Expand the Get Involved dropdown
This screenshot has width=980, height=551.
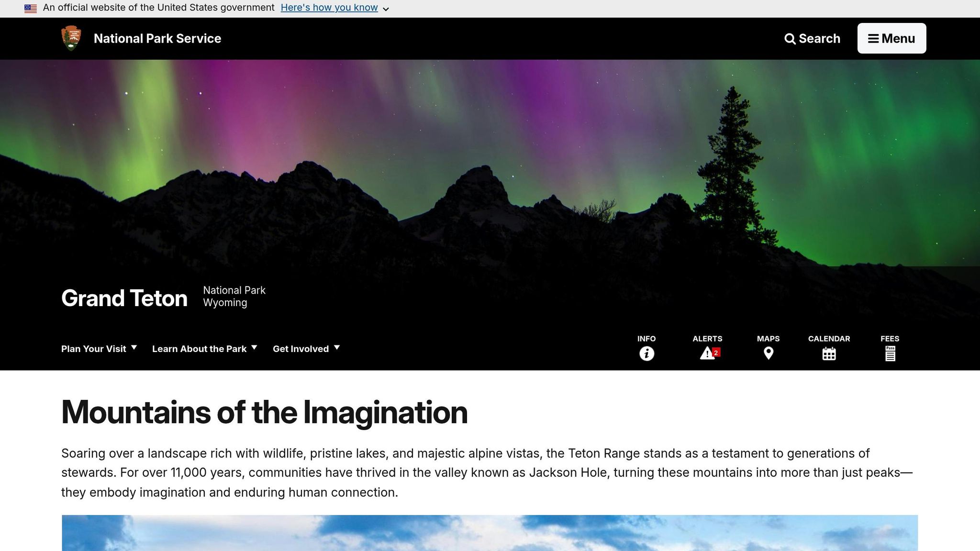point(306,349)
